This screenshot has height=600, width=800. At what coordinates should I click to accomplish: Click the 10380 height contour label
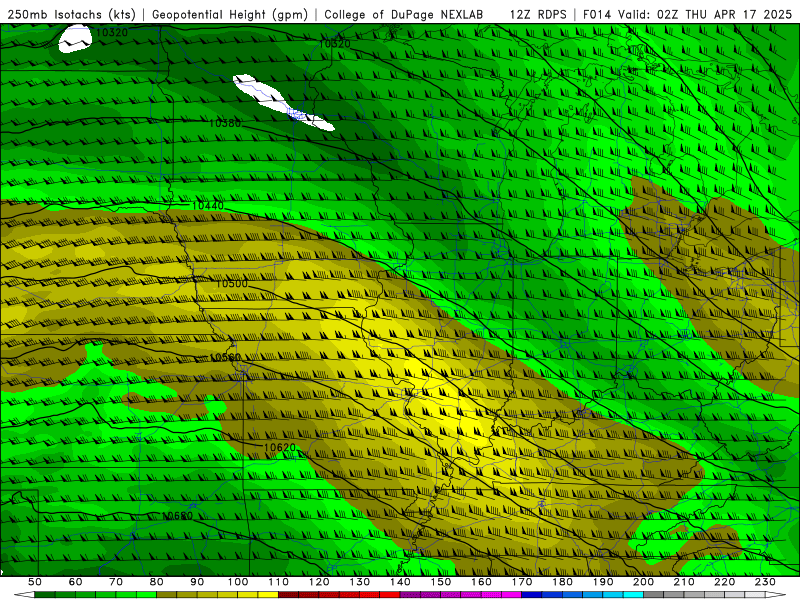click(x=224, y=123)
